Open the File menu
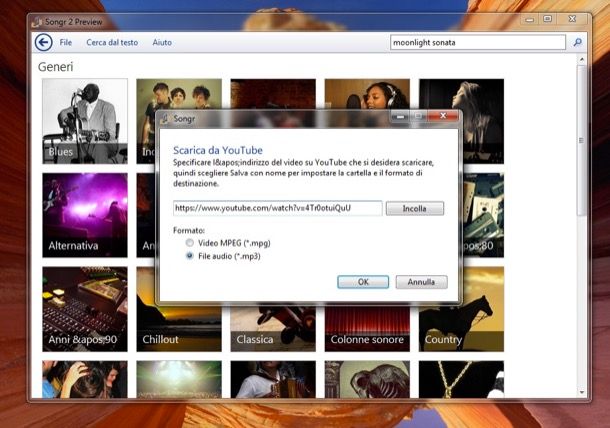The width and height of the screenshot is (610, 428). [x=66, y=43]
